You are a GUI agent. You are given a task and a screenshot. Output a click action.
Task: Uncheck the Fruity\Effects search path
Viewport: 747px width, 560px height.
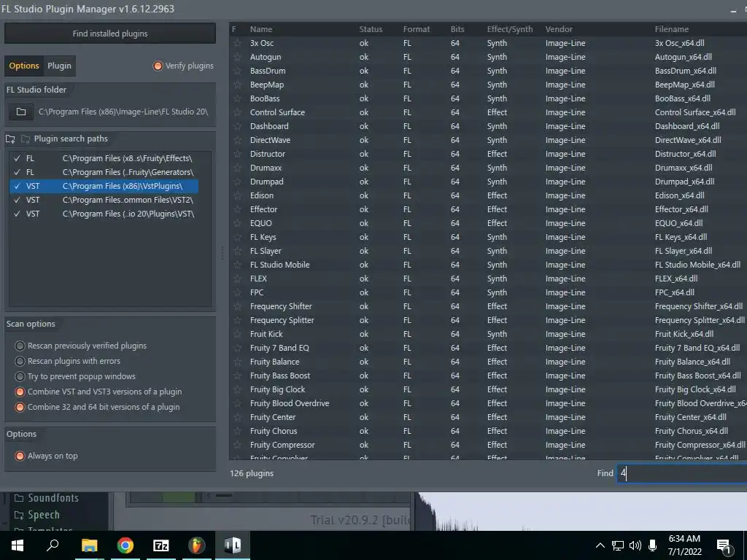pos(18,158)
